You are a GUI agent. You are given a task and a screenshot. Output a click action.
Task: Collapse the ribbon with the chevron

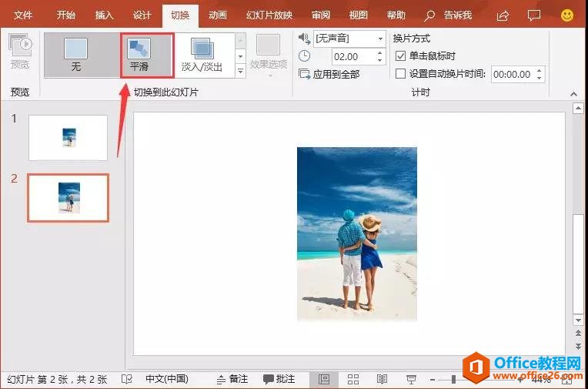[573, 93]
